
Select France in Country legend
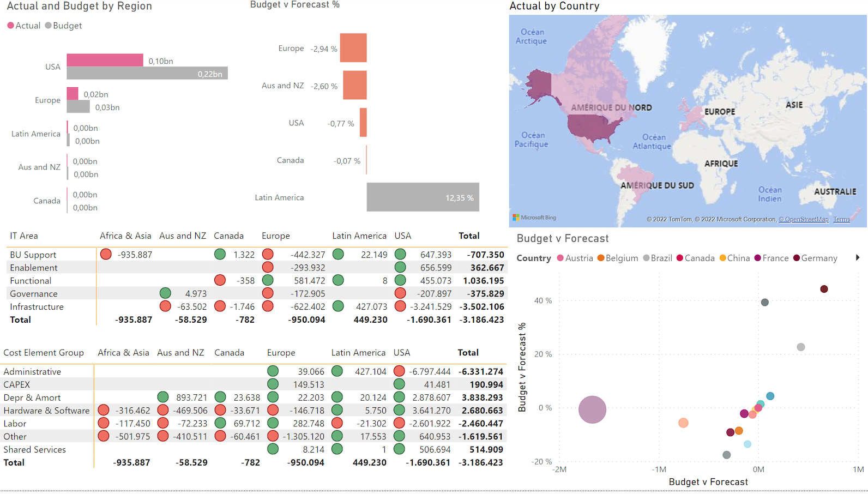point(771,258)
